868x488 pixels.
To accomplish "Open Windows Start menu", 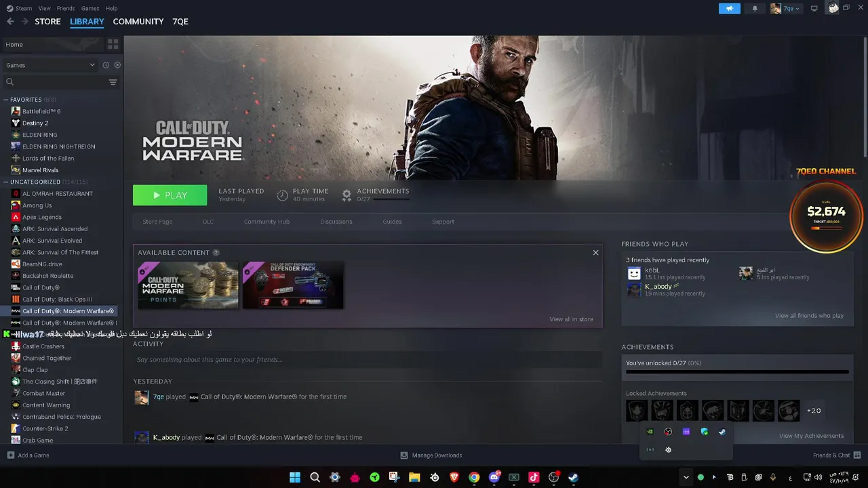I will coord(295,477).
